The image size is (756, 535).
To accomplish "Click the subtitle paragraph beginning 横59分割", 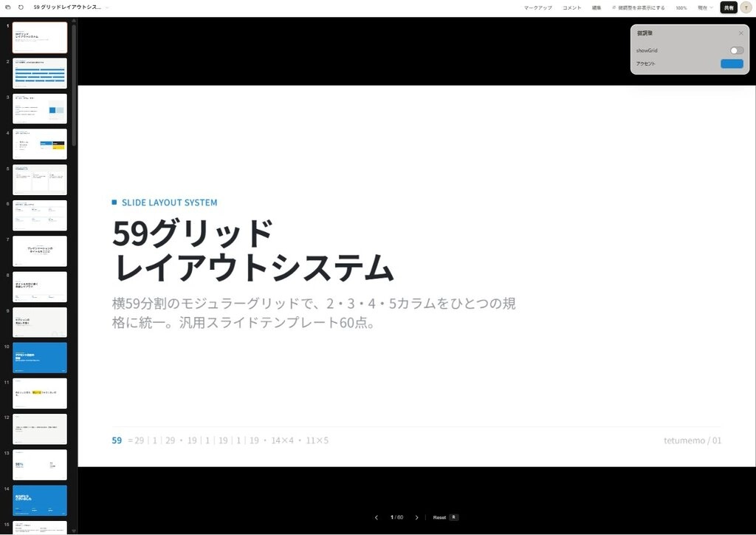I will coord(314,313).
